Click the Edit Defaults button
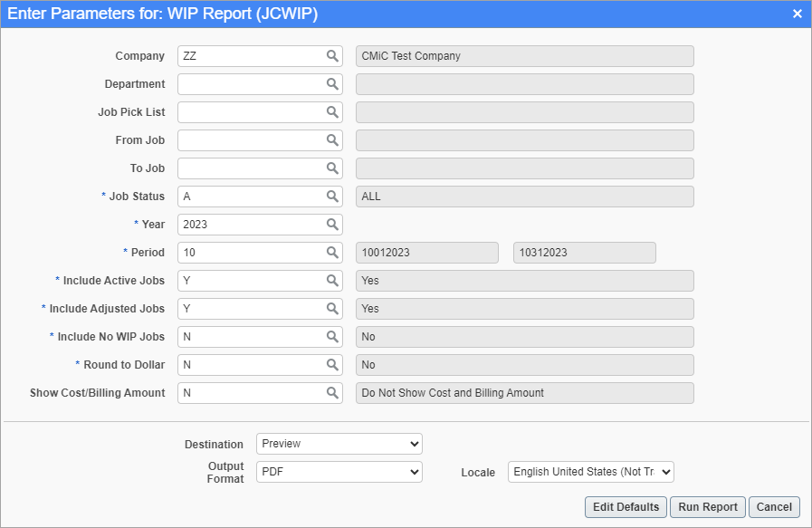 [626, 507]
